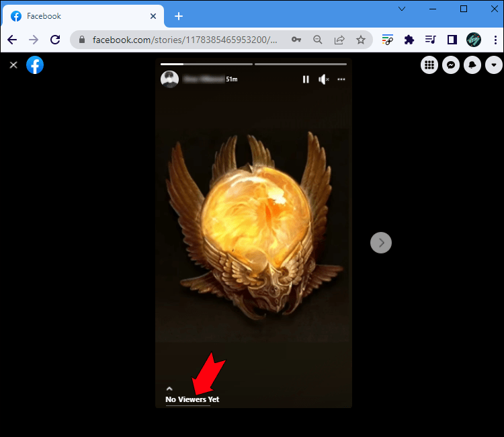
Task: Toggle the Chrome side panel
Action: coord(452,40)
